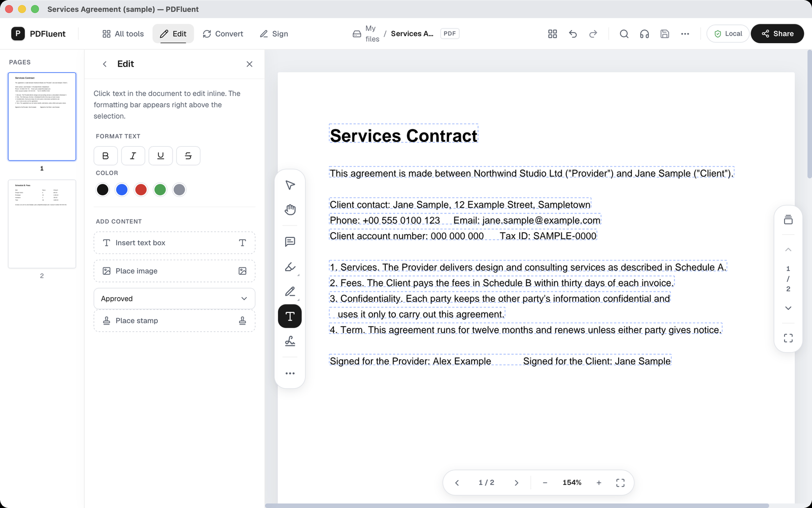Select the pencil draw tool
This screenshot has height=508, width=812.
[x=290, y=292]
